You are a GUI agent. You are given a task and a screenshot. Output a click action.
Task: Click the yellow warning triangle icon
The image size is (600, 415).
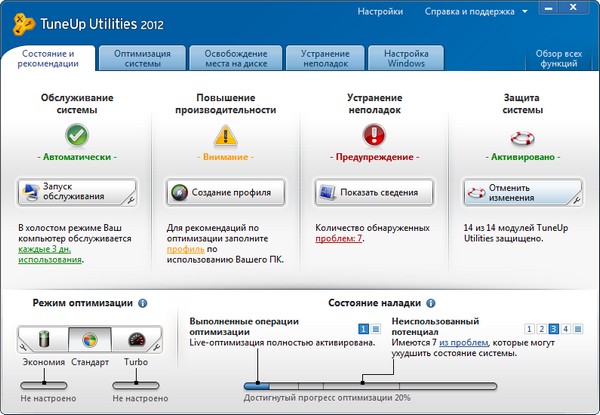pos(223,133)
